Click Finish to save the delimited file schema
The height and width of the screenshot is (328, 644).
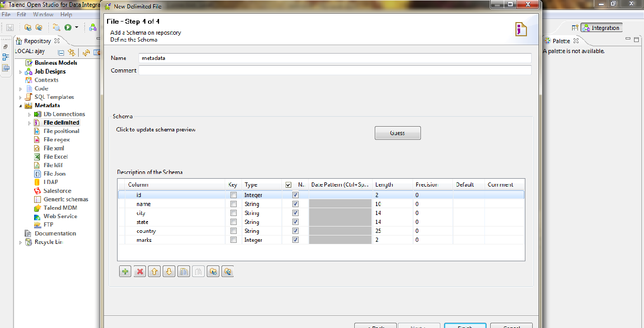(464, 326)
